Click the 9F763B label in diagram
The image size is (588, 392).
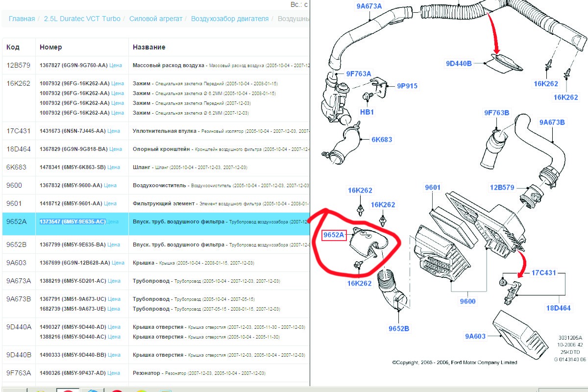pos(497,113)
